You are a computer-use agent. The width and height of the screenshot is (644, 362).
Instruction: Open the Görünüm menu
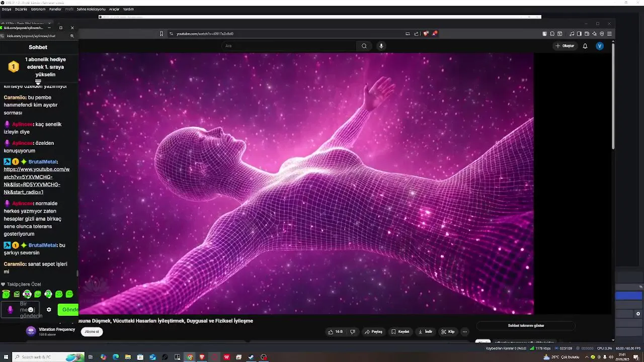[x=38, y=9]
